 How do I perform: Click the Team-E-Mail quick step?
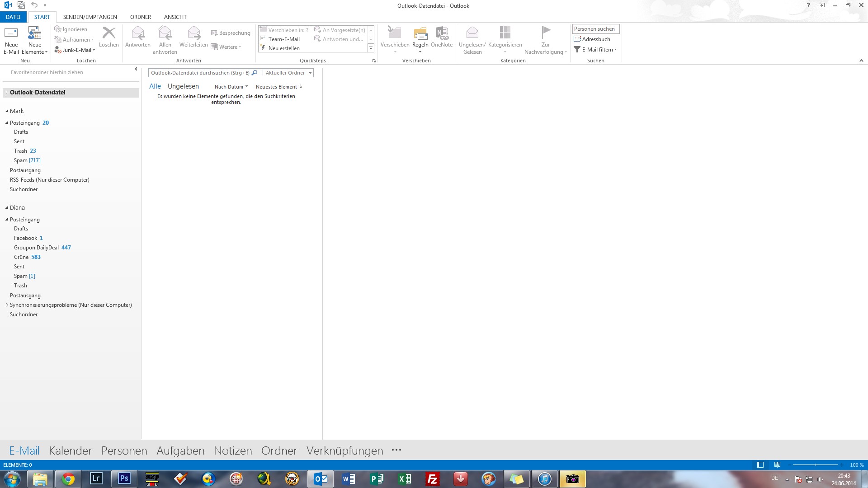(x=283, y=39)
